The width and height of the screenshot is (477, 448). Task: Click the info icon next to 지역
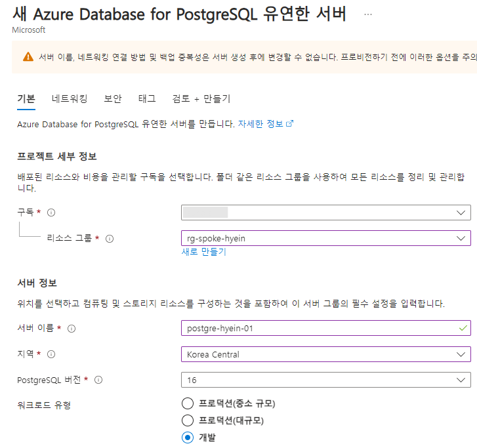(51, 354)
